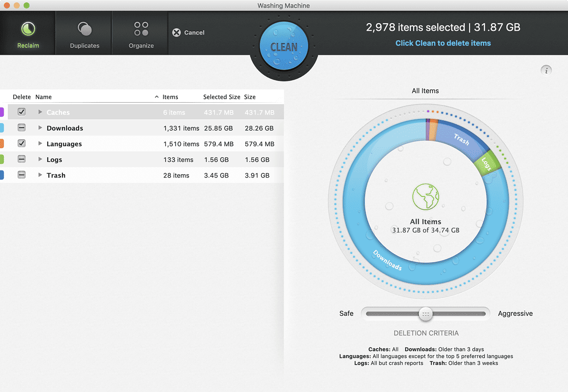
Task: Click the '25.85 GB' selected size cell
Action: [219, 128]
